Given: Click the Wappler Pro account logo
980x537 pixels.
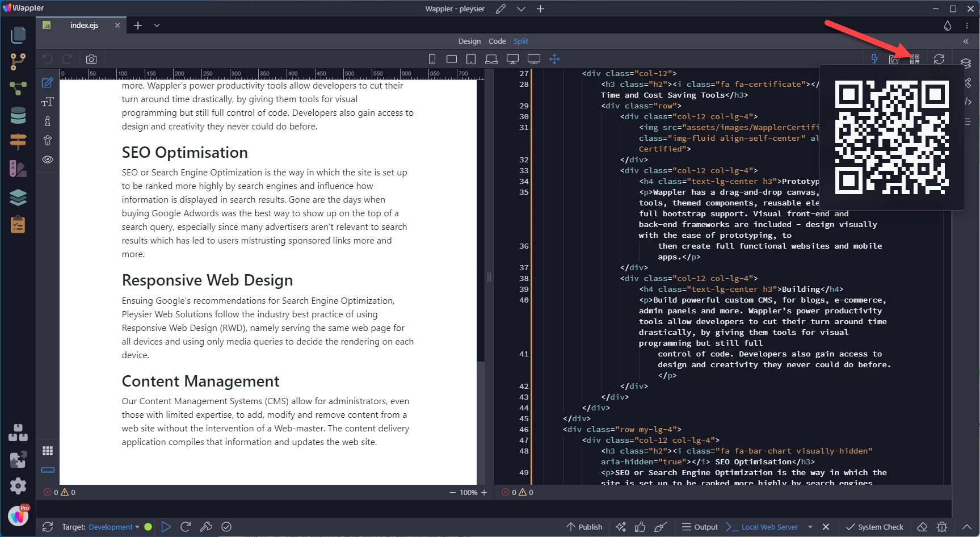Looking at the screenshot, I should tap(19, 515).
